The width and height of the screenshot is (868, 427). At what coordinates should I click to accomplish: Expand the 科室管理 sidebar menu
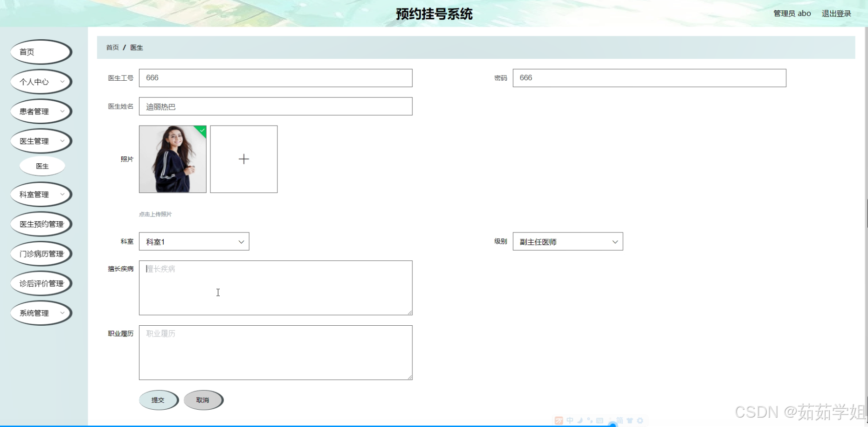pyautogui.click(x=41, y=195)
